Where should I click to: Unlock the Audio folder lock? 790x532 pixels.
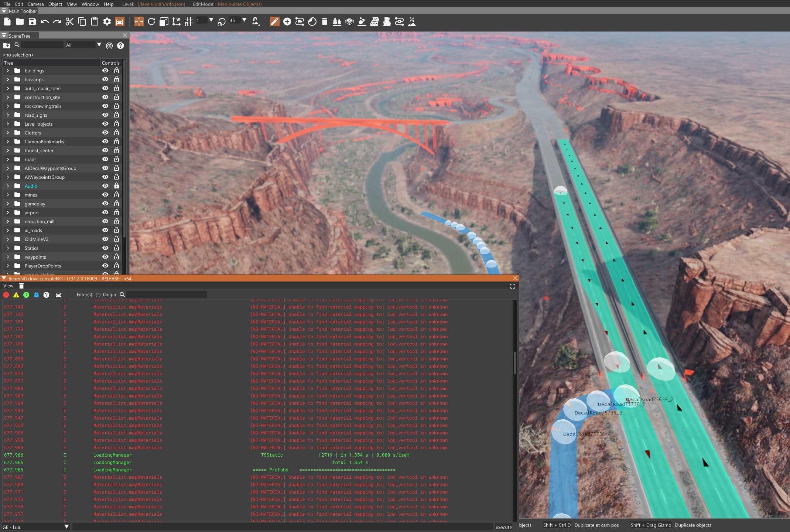pyautogui.click(x=116, y=186)
